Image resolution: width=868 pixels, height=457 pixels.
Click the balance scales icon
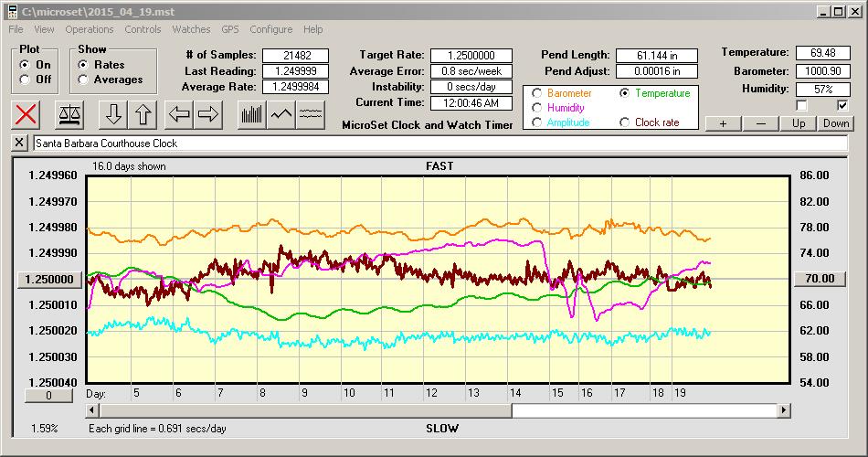[x=69, y=114]
